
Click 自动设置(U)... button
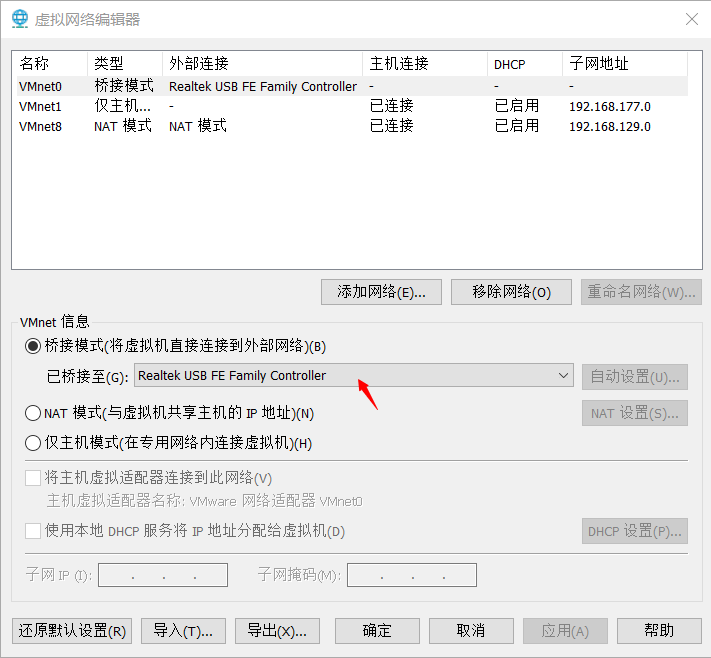click(635, 376)
